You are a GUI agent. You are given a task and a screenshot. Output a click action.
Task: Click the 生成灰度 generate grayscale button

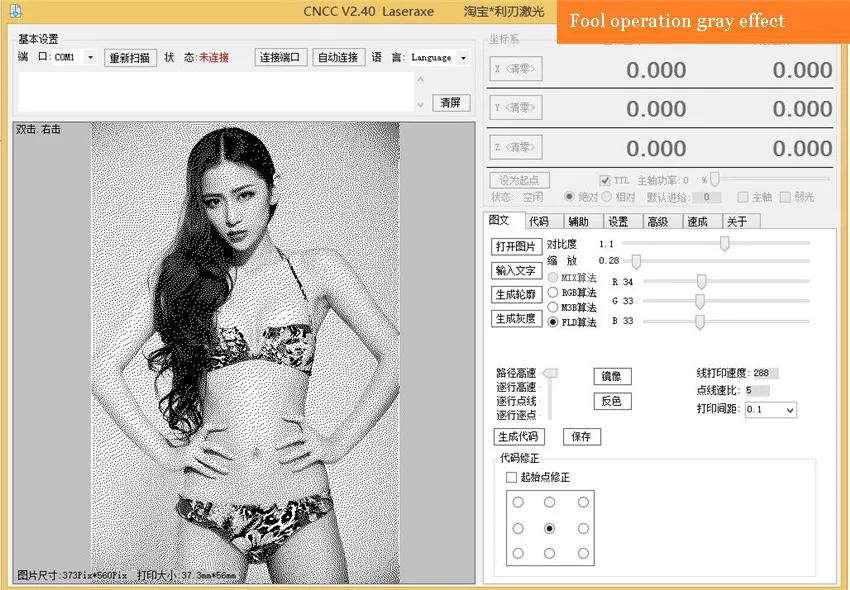(516, 318)
